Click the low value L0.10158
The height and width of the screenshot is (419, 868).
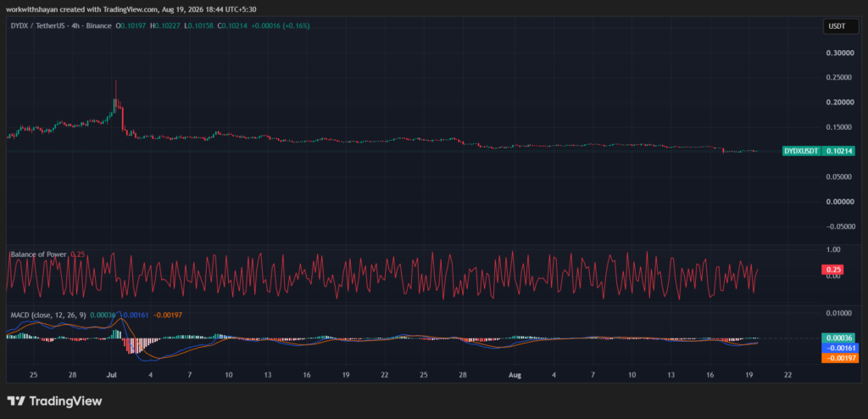[200, 25]
